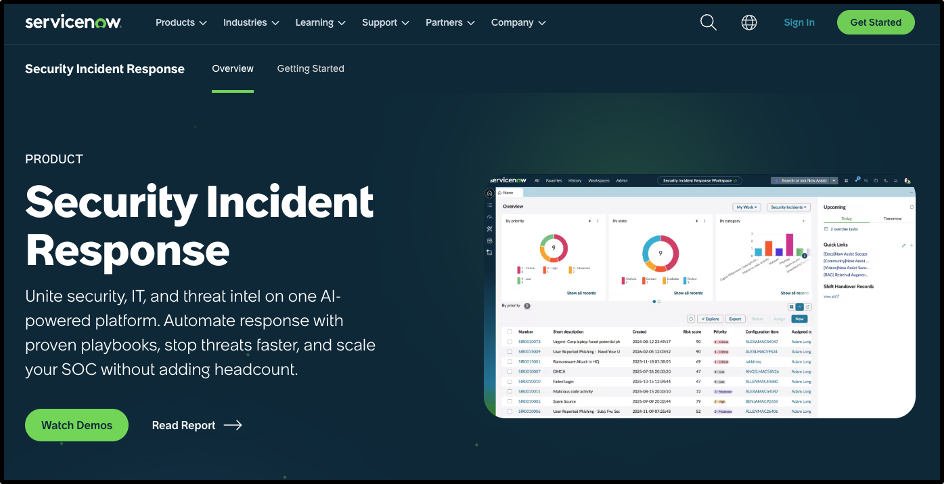Check the DMCA row checkbox
This screenshot has height=484, width=944.
[x=509, y=371]
